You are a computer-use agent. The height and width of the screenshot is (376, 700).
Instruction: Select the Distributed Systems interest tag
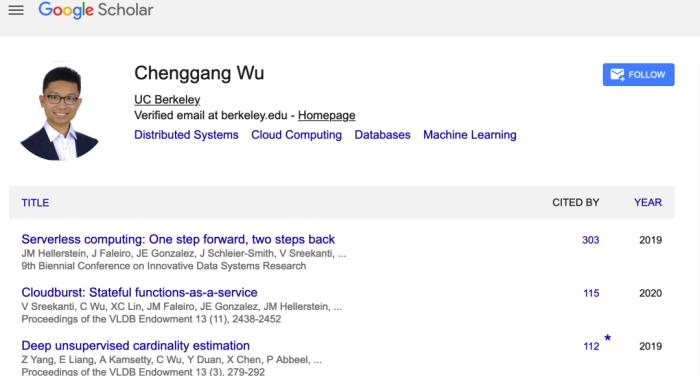(x=186, y=135)
